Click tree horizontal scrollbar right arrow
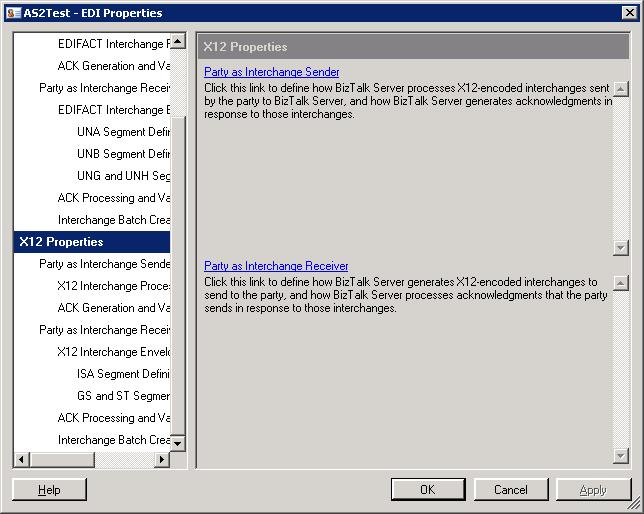Image resolution: width=644 pixels, height=514 pixels. 162,459
